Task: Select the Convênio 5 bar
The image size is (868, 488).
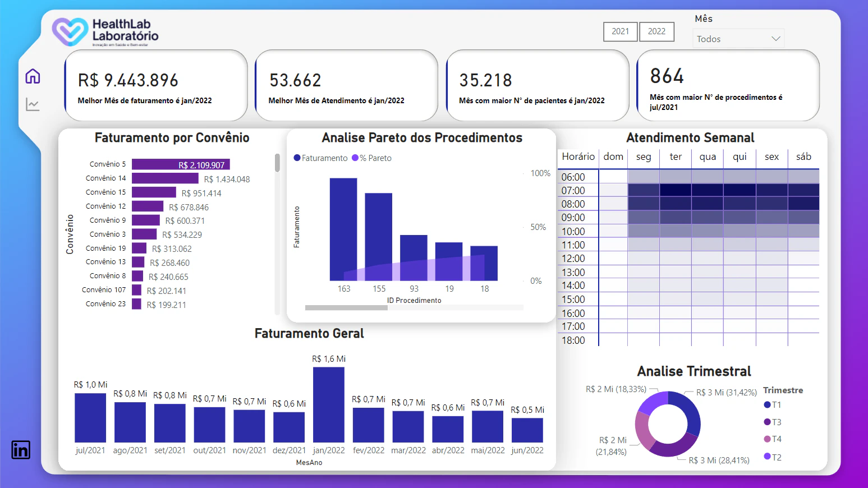Action: click(181, 164)
